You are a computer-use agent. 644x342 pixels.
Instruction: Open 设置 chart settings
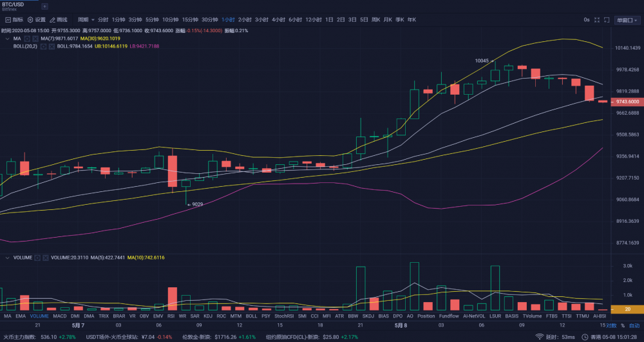[x=35, y=20]
